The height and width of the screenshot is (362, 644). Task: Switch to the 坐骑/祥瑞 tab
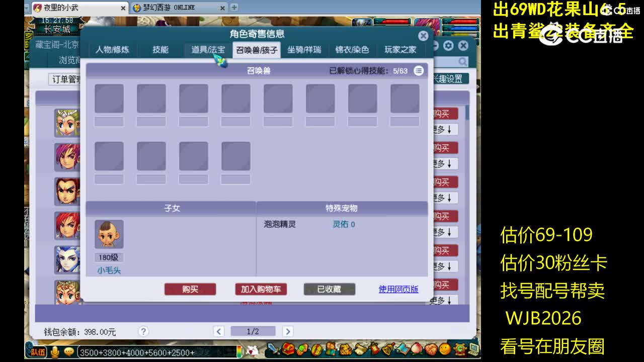304,49
